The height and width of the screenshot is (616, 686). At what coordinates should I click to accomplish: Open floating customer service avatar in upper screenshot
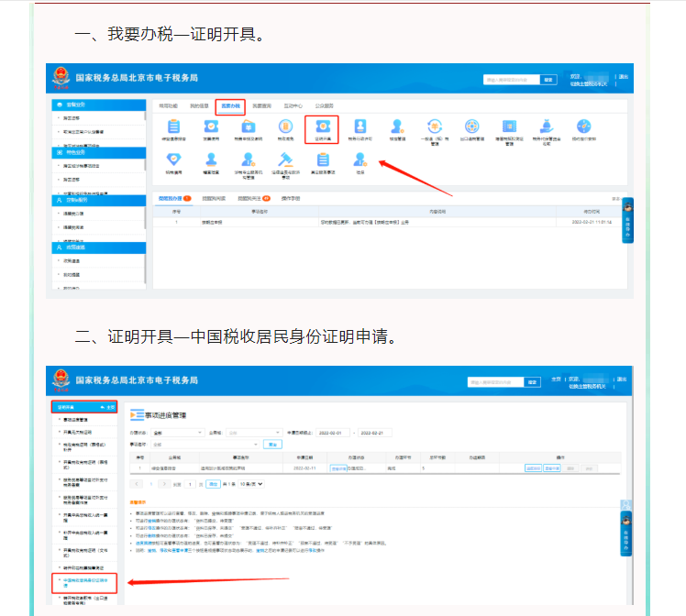pos(628,207)
